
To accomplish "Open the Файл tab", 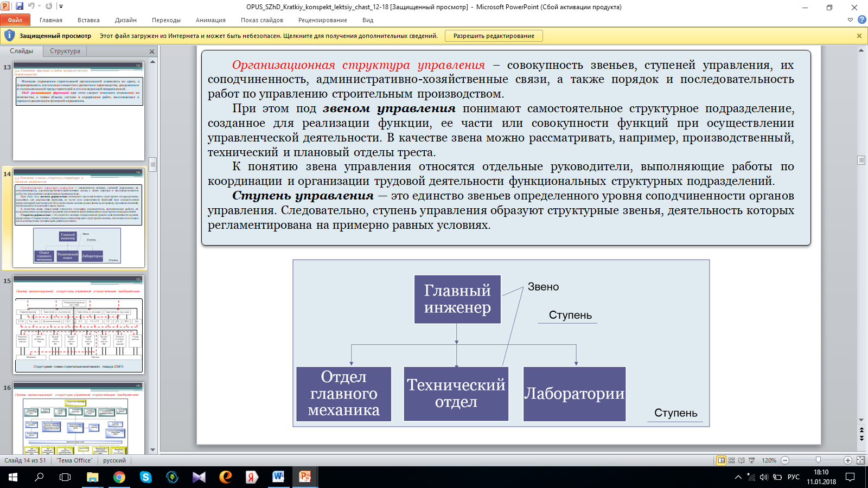I will point(15,20).
